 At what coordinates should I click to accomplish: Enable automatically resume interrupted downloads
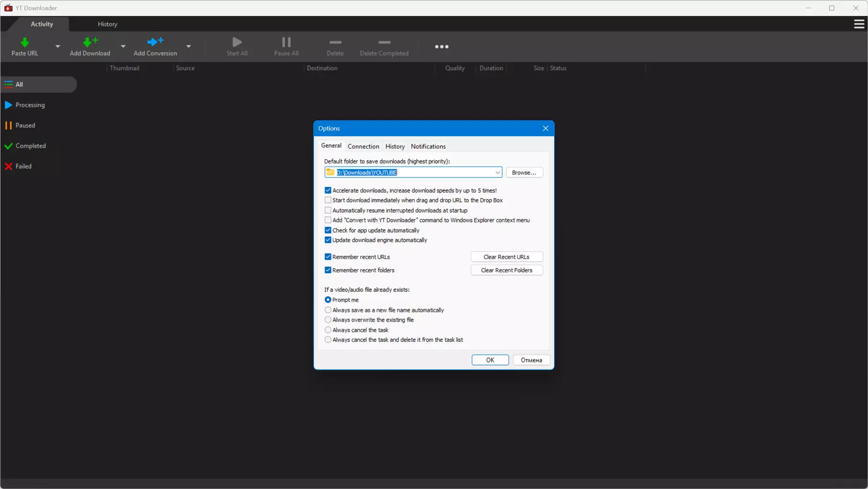point(328,210)
